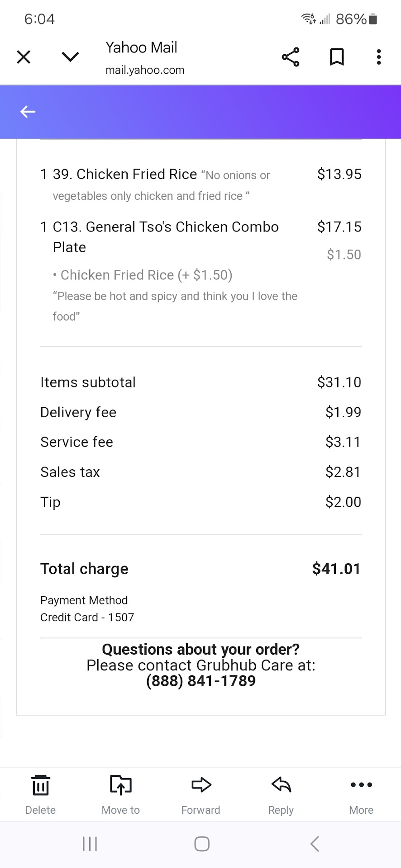Tap the Grubhub Care phone number
This screenshot has height=868, width=401.
(200, 681)
